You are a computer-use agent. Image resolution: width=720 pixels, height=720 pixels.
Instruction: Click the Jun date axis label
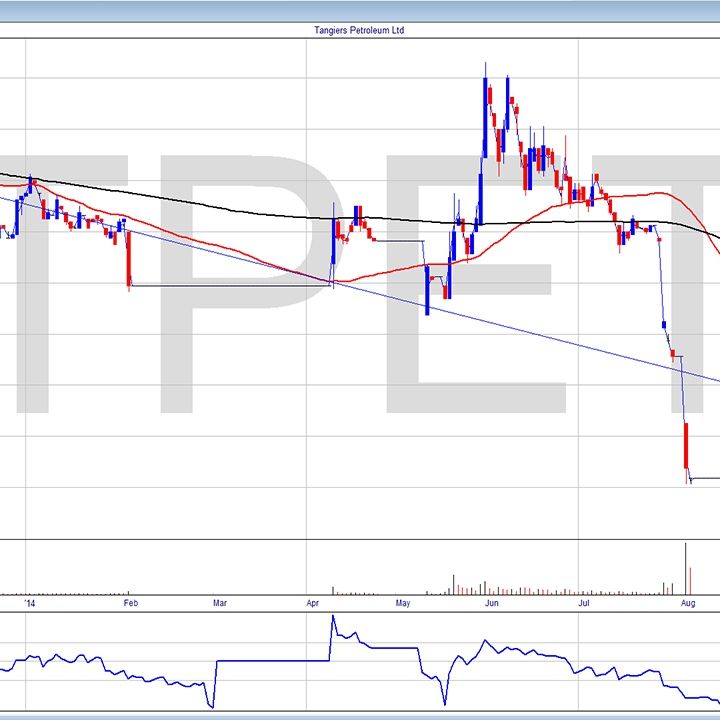[x=491, y=604]
